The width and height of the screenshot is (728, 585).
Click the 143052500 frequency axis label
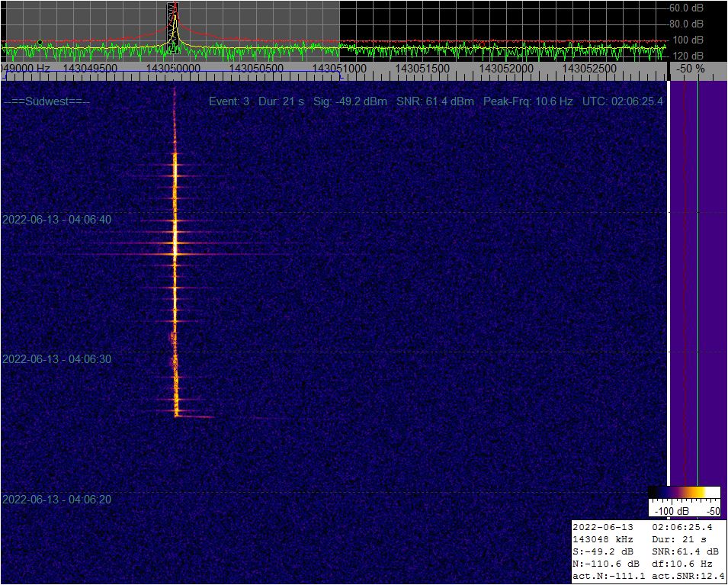tap(589, 69)
